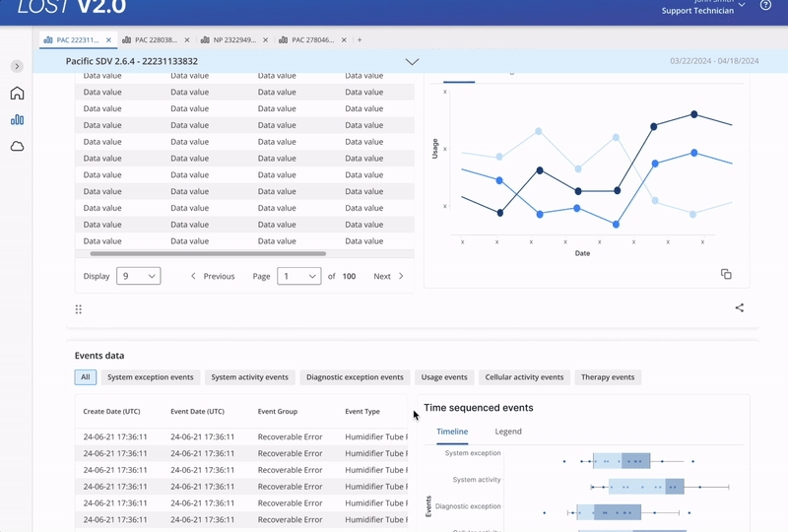Image resolution: width=788 pixels, height=532 pixels.
Task: Open the Page number dropdown
Action: pyautogui.click(x=299, y=276)
